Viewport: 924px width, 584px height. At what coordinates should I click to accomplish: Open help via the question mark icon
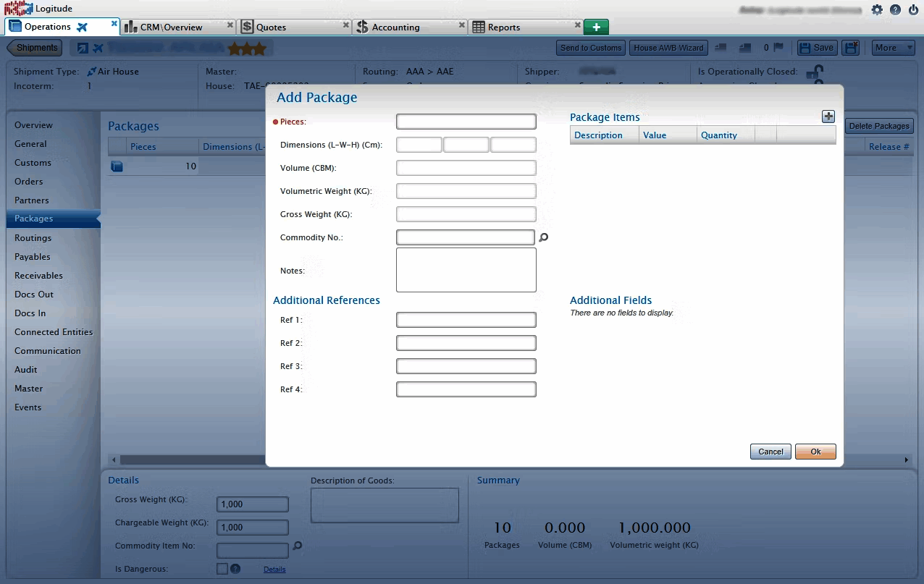895,9
